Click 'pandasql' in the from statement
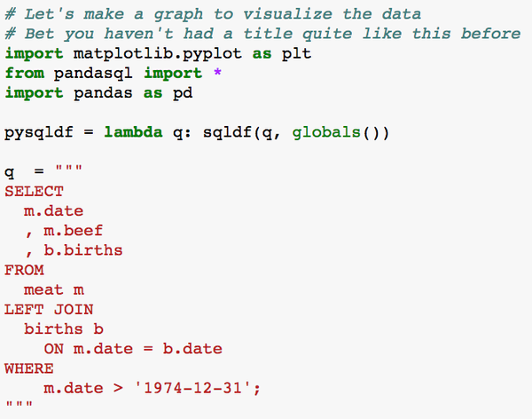Image resolution: width=532 pixels, height=419 pixels. [x=92, y=74]
